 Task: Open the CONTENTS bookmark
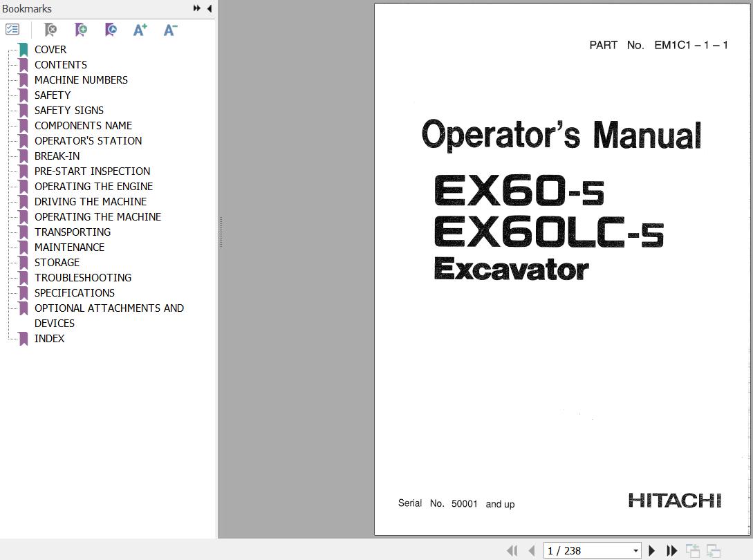(x=61, y=65)
